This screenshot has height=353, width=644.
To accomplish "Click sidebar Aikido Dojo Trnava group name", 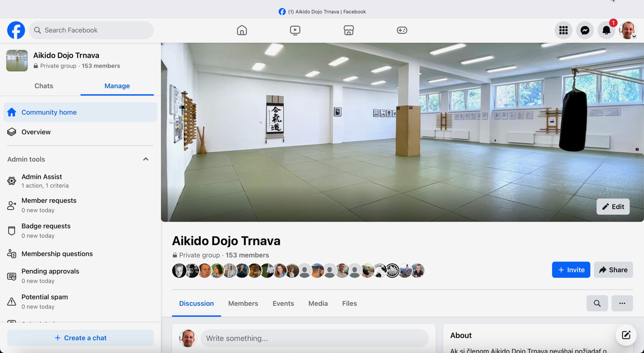I will pos(66,55).
